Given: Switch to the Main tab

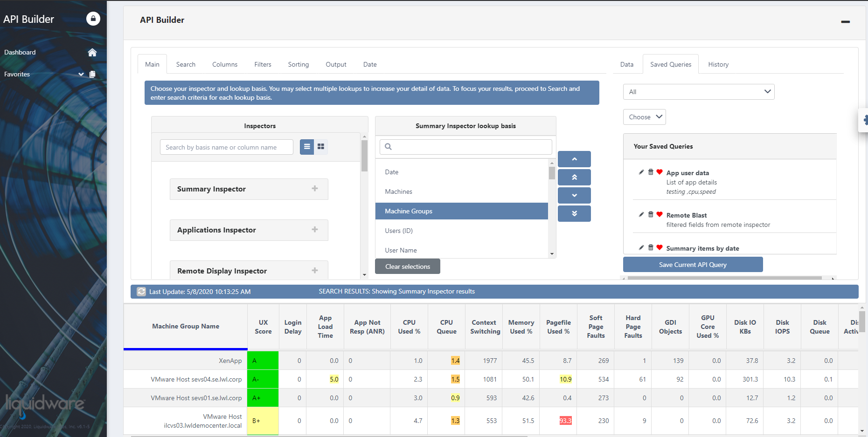Looking at the screenshot, I should [x=152, y=64].
